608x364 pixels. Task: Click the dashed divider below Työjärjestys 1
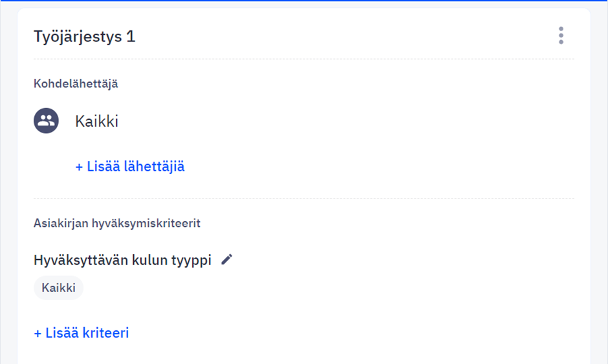pos(304,59)
